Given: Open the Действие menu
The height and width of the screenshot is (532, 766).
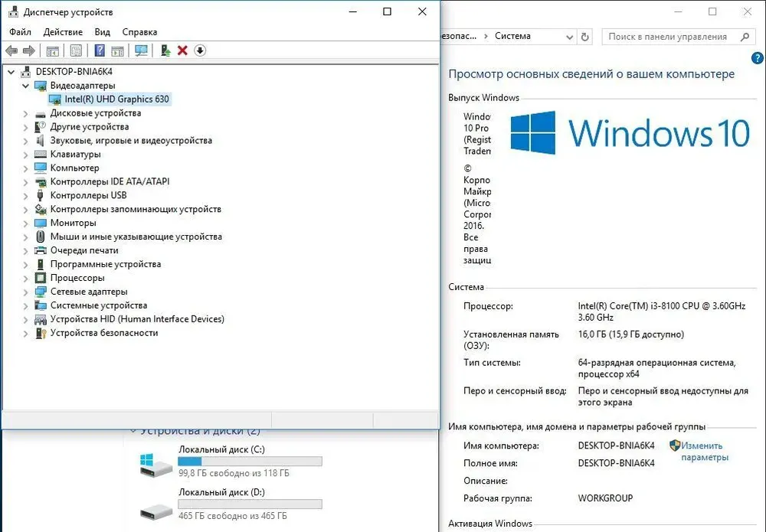Looking at the screenshot, I should click(x=63, y=32).
